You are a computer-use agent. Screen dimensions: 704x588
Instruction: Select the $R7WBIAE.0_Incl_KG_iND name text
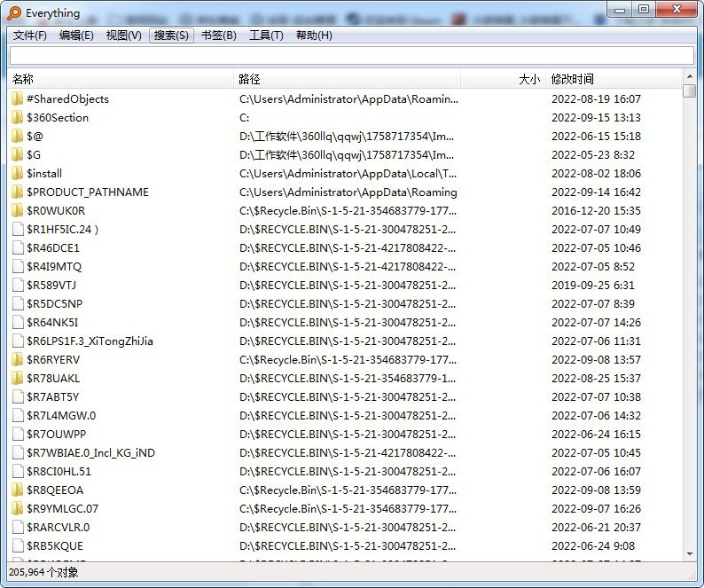point(90,453)
